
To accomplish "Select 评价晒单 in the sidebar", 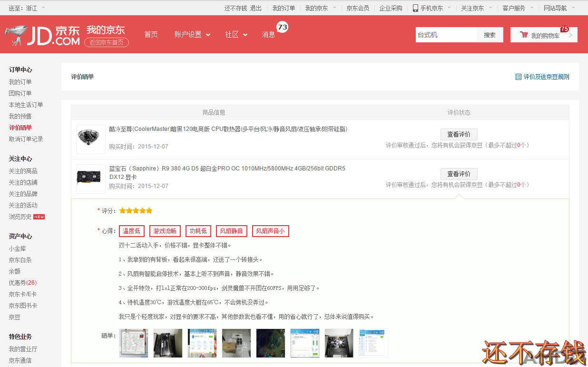I will [20, 128].
